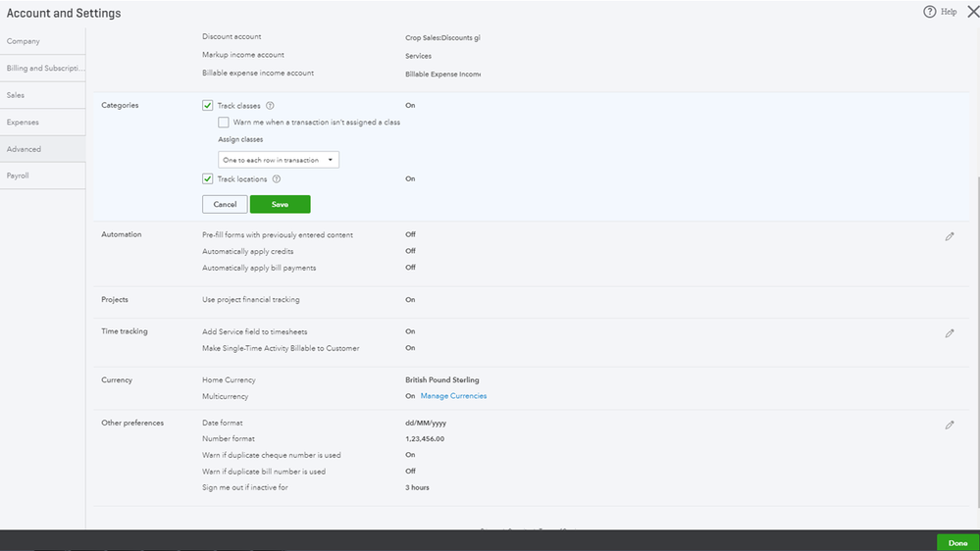Uncheck the Track locations checkbox

[x=208, y=179]
